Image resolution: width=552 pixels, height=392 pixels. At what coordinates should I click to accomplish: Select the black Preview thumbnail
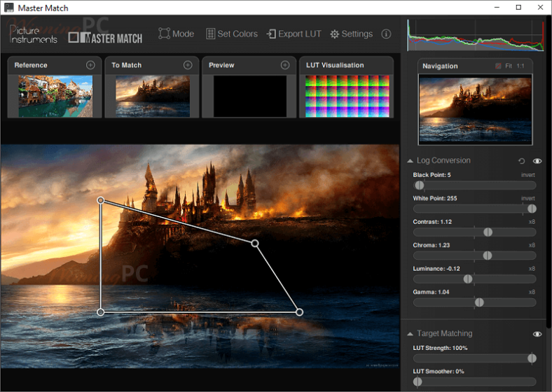tap(249, 96)
